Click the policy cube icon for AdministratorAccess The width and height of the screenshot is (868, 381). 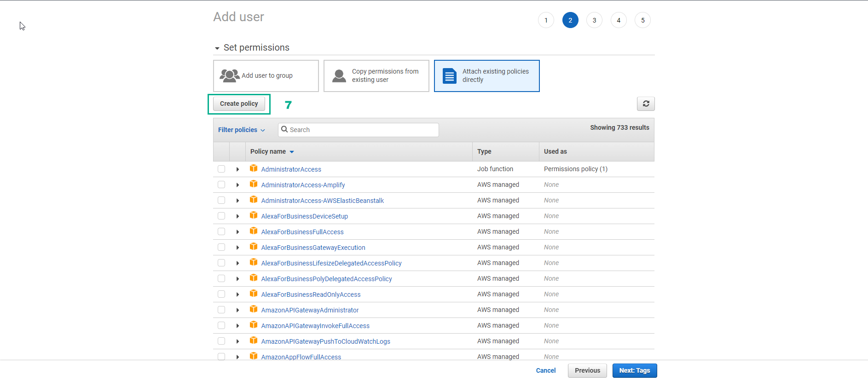(x=254, y=168)
